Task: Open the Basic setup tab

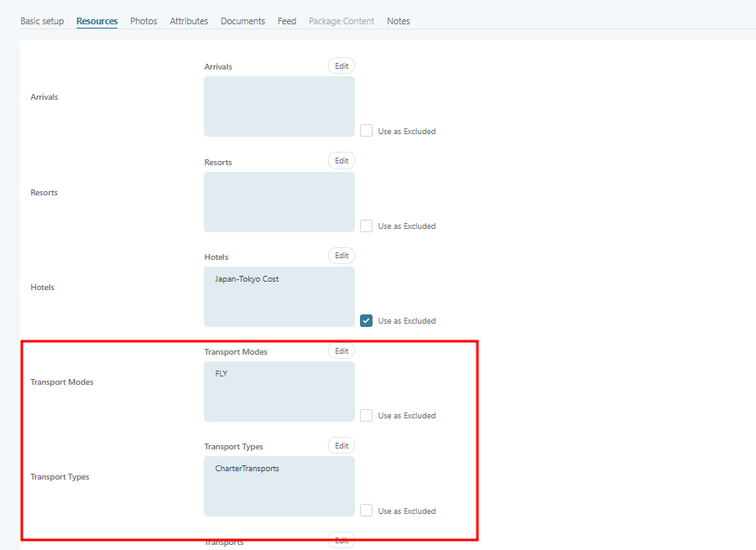Action: [x=42, y=21]
